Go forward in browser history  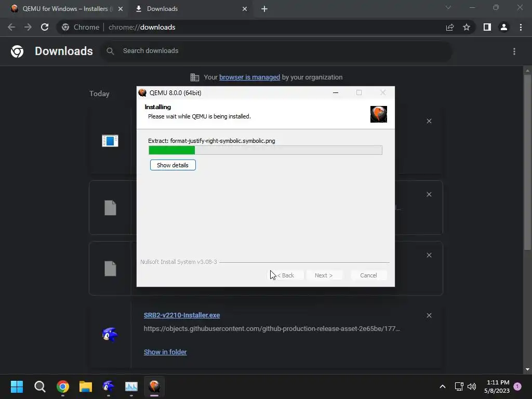(28, 27)
